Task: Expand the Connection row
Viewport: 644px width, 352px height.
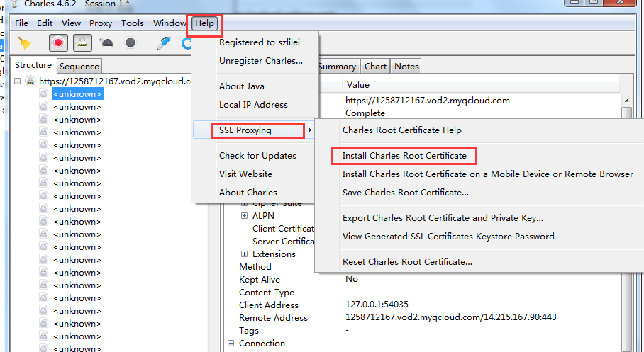Action: pos(231,343)
